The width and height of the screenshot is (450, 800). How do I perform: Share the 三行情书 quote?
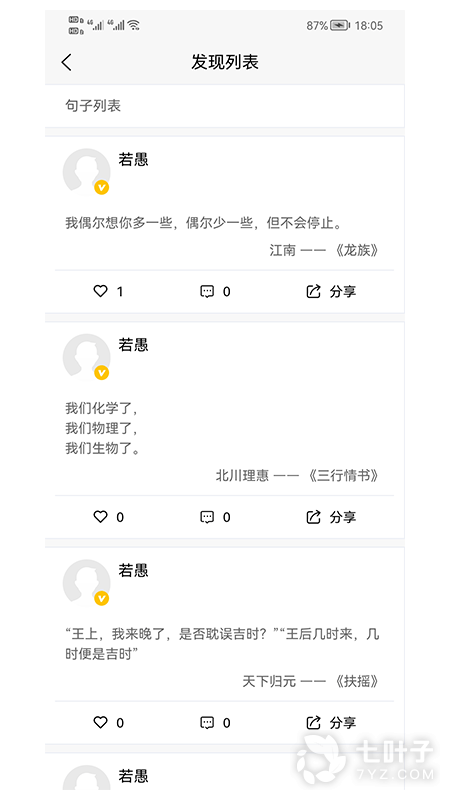(331, 517)
